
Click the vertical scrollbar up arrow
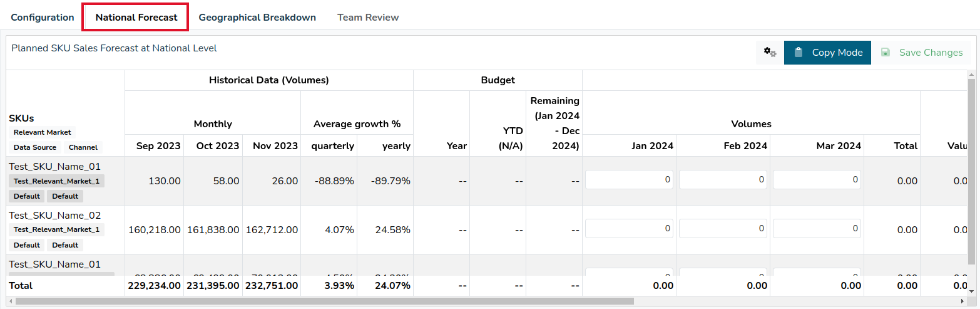971,75
